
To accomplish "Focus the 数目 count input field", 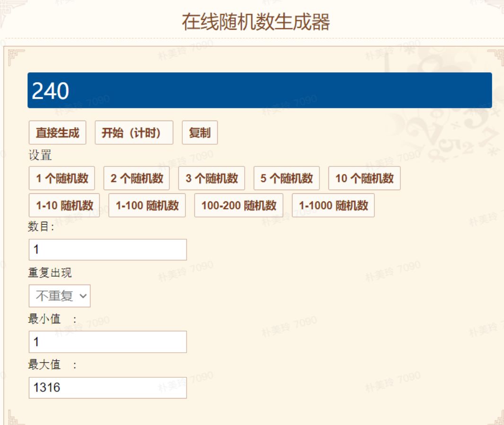I will [x=108, y=250].
